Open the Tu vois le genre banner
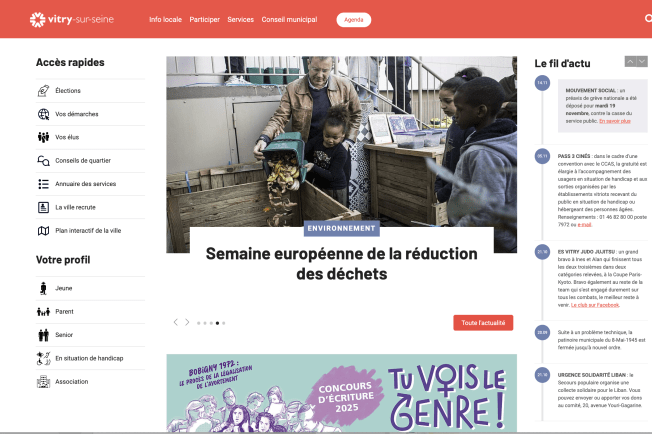Screen dimensions: 652x434 [342, 393]
